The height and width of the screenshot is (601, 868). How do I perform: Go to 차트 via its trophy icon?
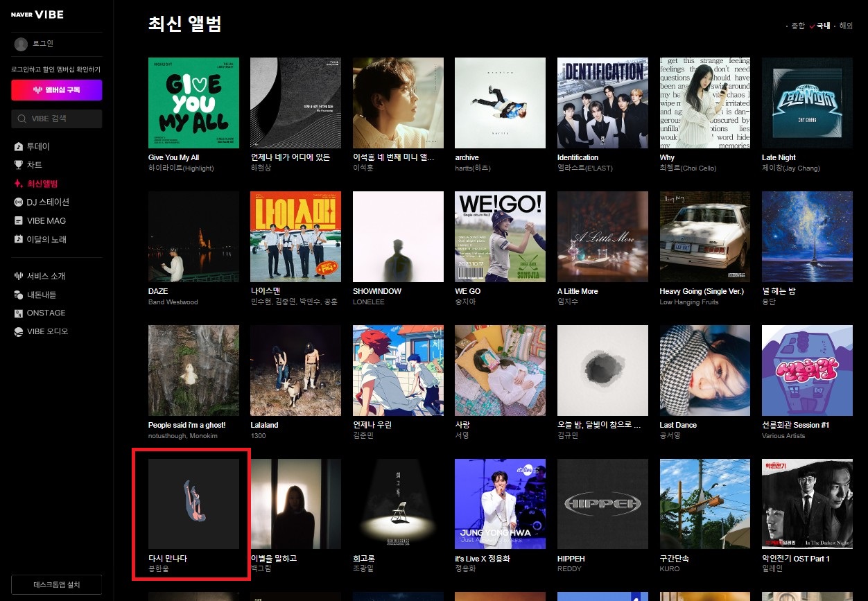(x=19, y=165)
